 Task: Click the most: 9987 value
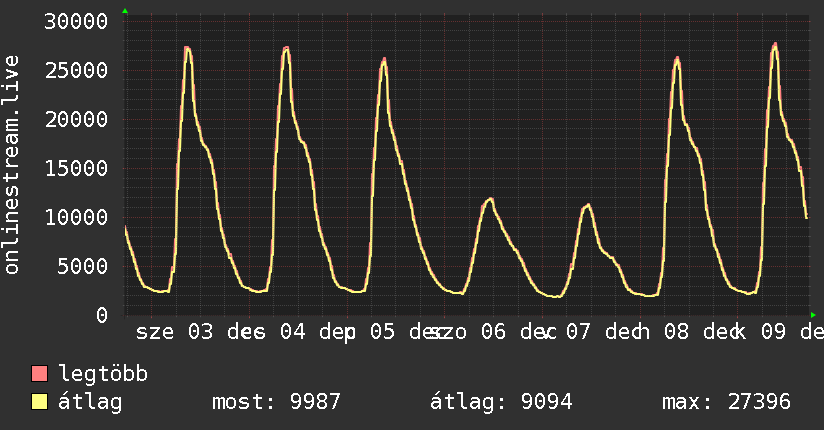click(276, 402)
